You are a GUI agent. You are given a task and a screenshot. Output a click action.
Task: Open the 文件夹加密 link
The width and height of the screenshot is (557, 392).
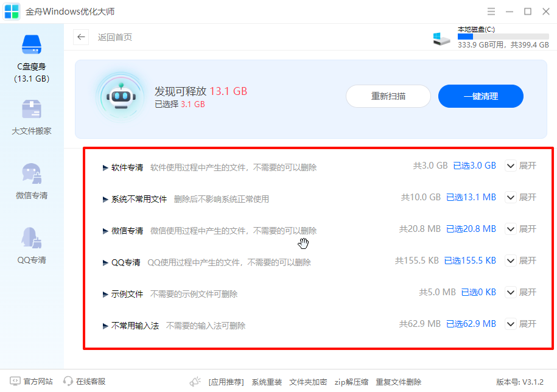308,382
